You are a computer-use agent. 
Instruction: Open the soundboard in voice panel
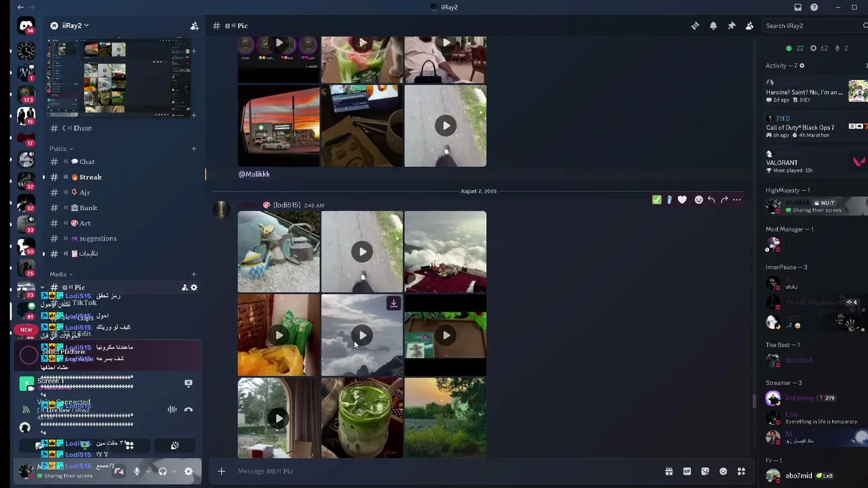pyautogui.click(x=175, y=445)
